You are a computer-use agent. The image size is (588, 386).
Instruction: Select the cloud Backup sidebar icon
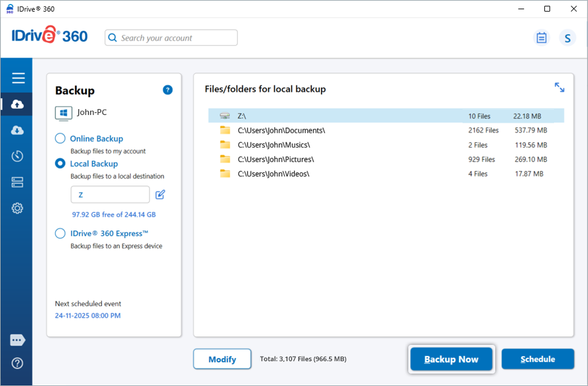[x=18, y=105]
